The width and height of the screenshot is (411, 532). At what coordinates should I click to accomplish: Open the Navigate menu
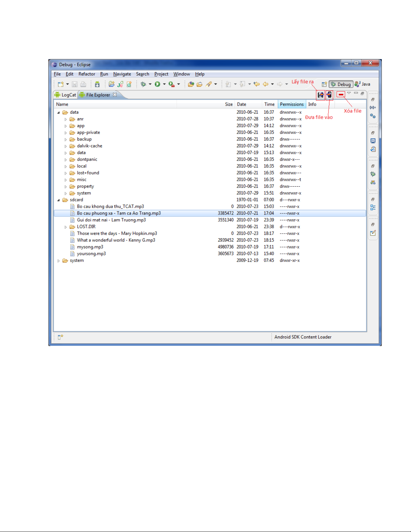click(122, 74)
